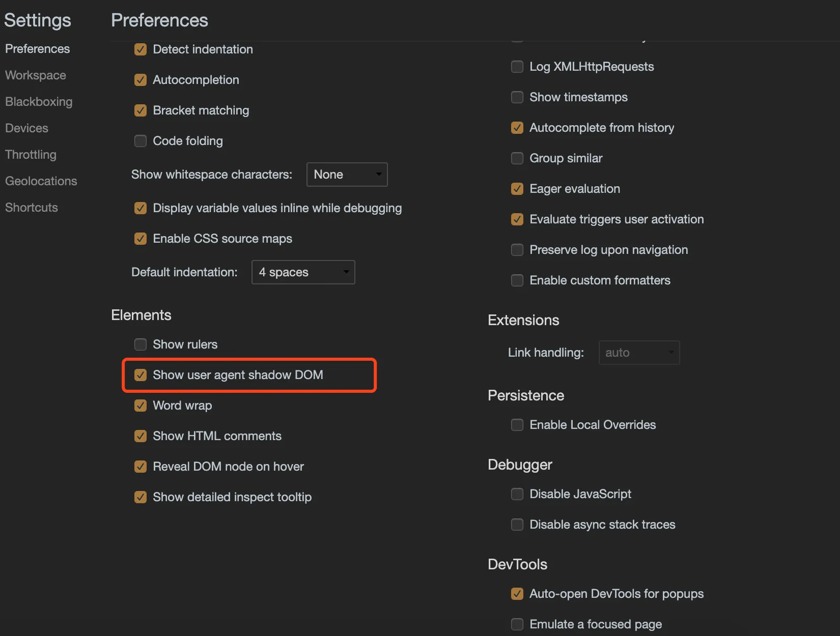This screenshot has width=840, height=636.
Task: Open the Throttling settings section
Action: 31,154
